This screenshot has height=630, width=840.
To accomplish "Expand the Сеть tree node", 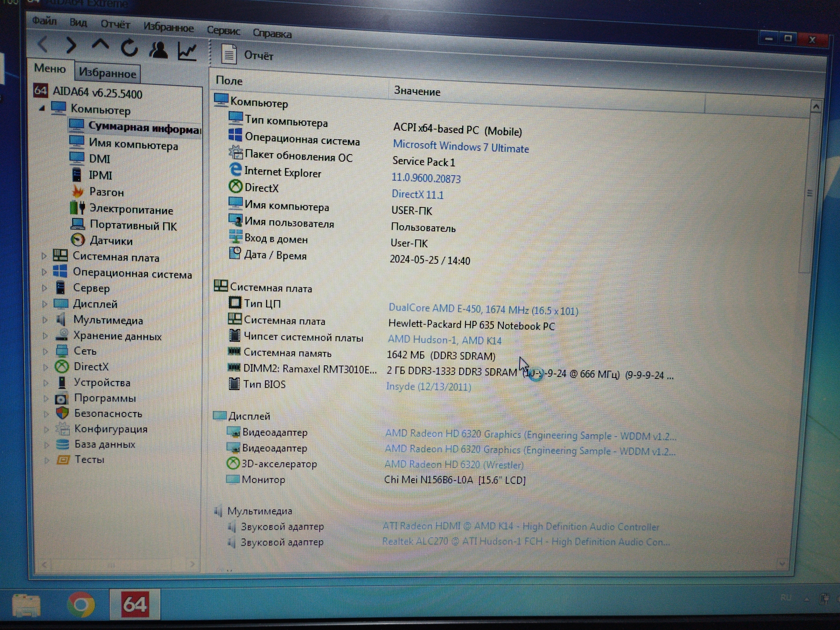I will [45, 351].
